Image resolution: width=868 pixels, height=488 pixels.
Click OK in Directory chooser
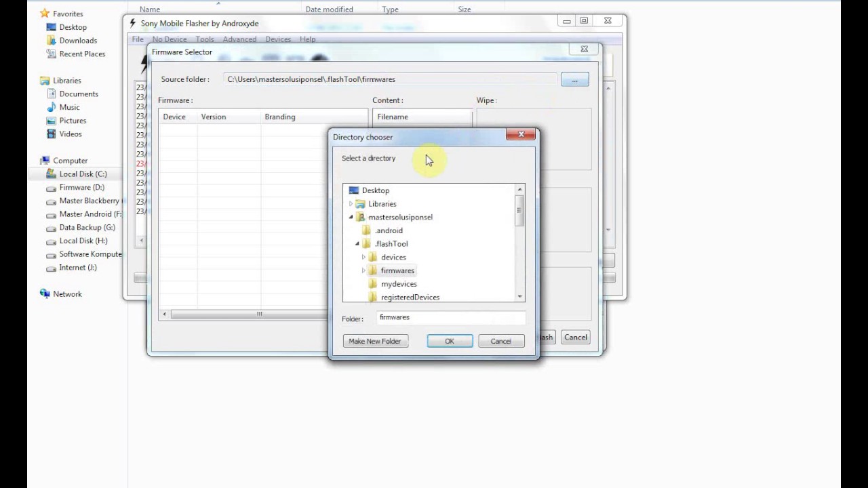coord(450,341)
